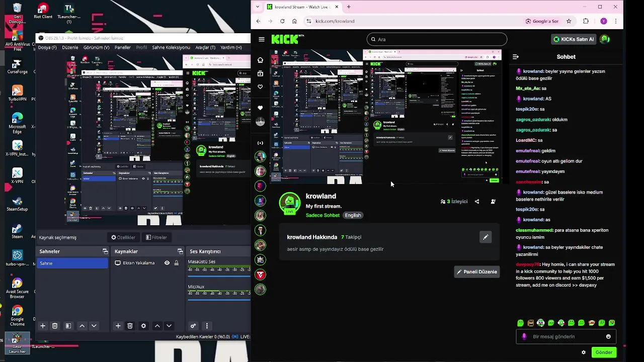Click the Filtreler button in OBS
The width and height of the screenshot is (644, 362).
[x=156, y=237]
